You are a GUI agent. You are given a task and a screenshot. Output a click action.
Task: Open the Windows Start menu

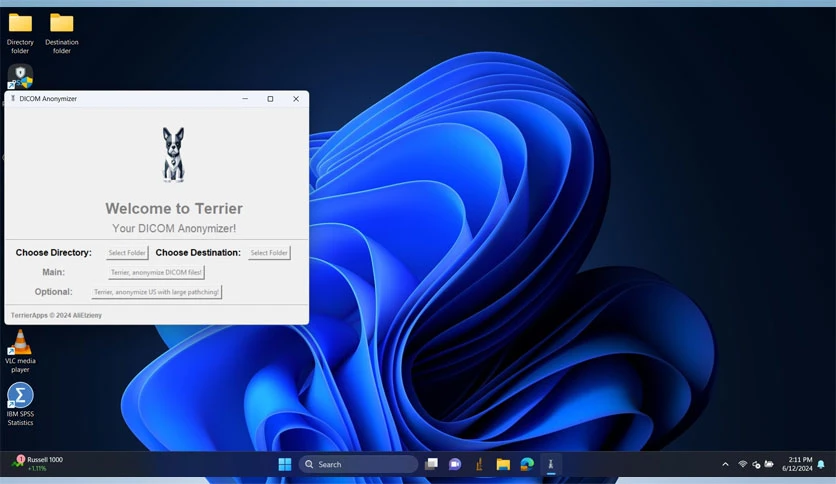tap(285, 464)
